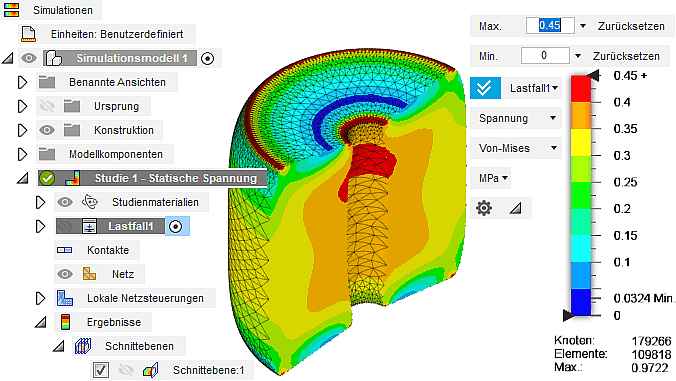Click the Min. value input field

tap(545, 56)
